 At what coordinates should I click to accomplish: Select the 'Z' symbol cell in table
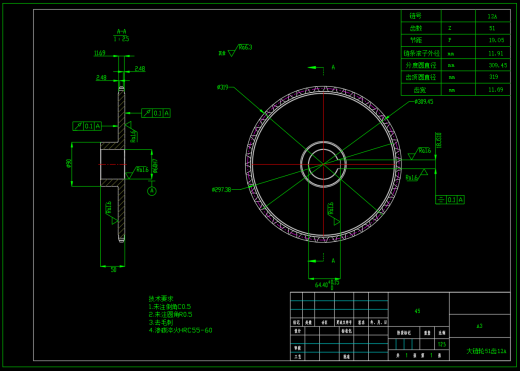(458, 28)
